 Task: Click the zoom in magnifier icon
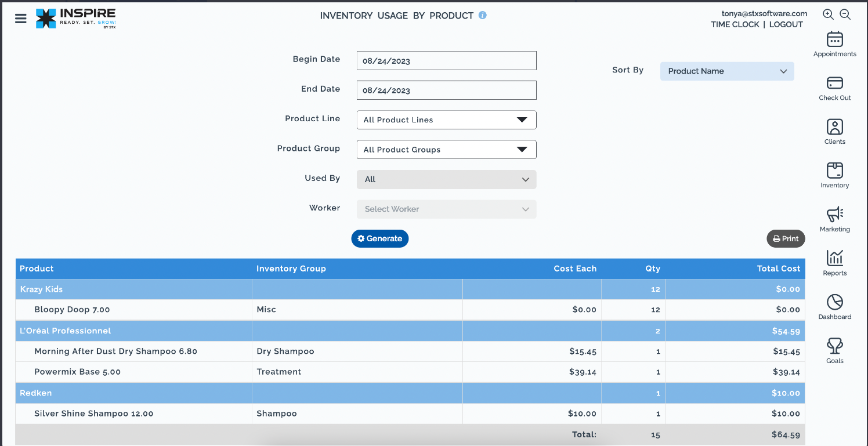point(828,15)
